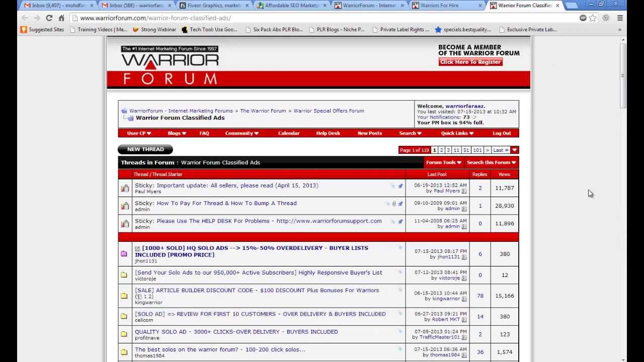This screenshot has width=644, height=362.
Task: Click go-to-last-post icon for victoroje row
Action: (464, 278)
